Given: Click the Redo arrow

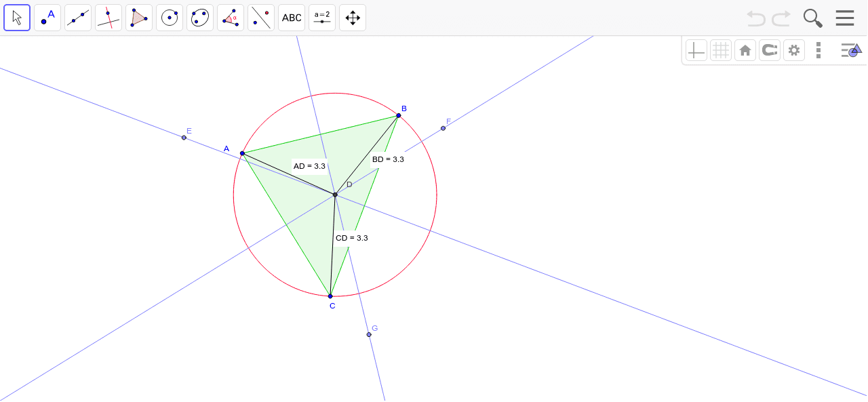Looking at the screenshot, I should (x=781, y=18).
